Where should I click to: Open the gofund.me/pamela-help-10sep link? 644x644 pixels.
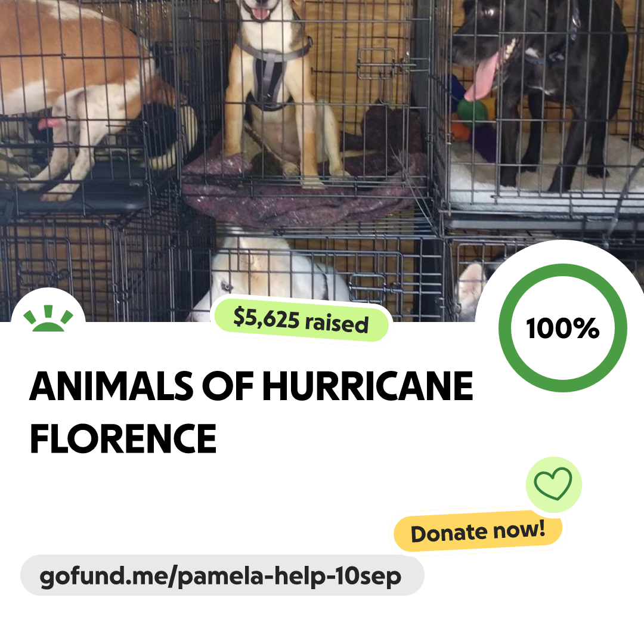[222, 575]
